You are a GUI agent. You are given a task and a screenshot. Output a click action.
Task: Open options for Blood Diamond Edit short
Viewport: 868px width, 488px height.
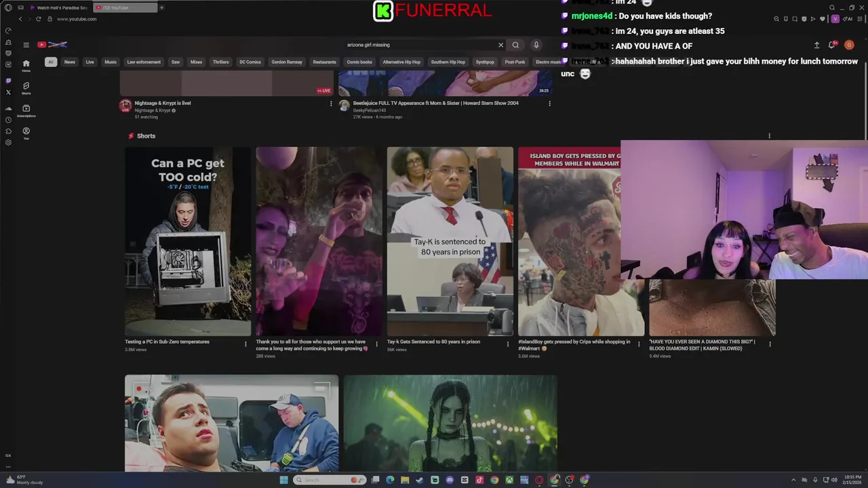point(770,344)
